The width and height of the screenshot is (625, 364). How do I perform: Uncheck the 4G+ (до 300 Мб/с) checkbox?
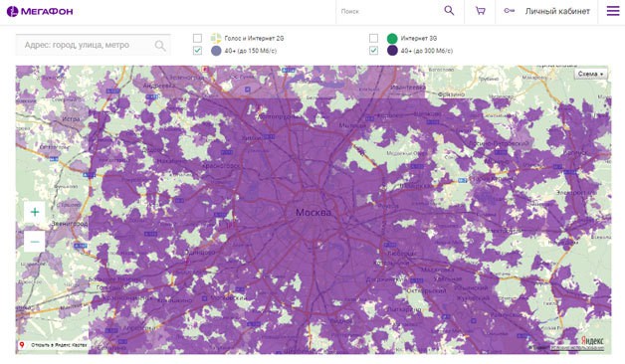coord(373,51)
